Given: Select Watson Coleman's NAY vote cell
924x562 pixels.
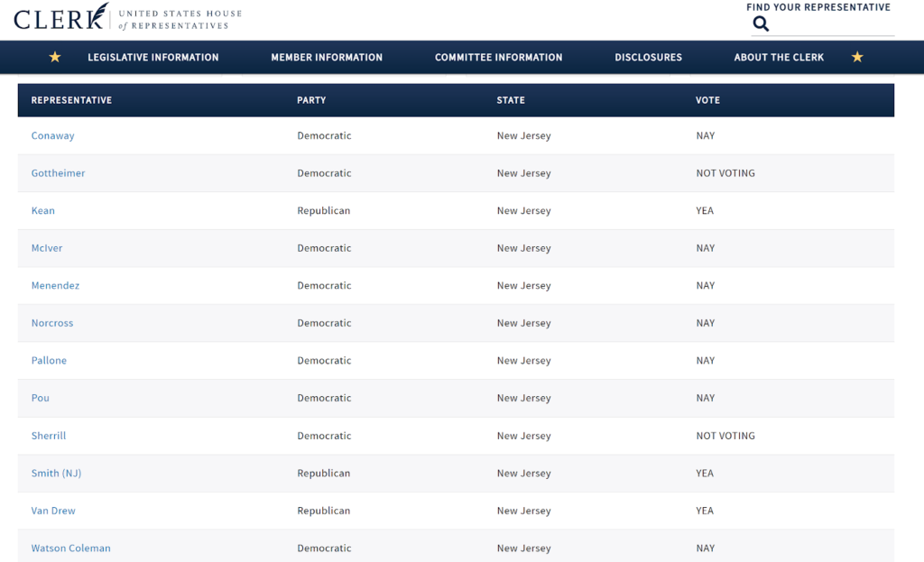Looking at the screenshot, I should click(706, 548).
